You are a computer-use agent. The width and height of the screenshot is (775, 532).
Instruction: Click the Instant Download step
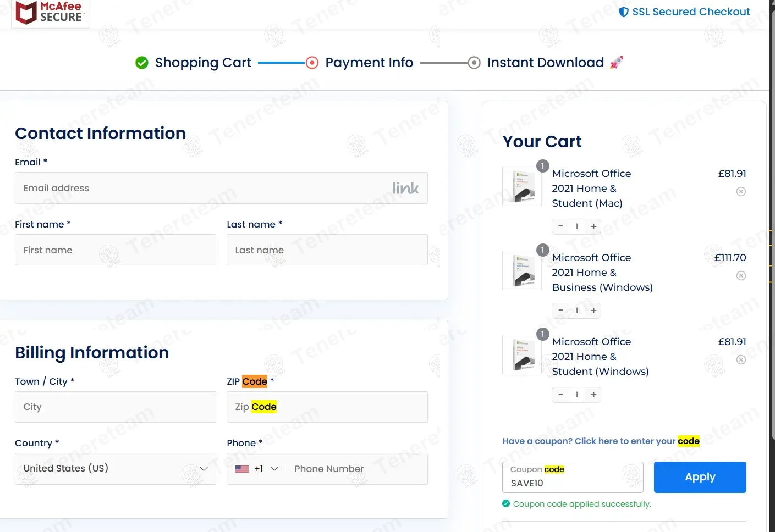point(545,63)
